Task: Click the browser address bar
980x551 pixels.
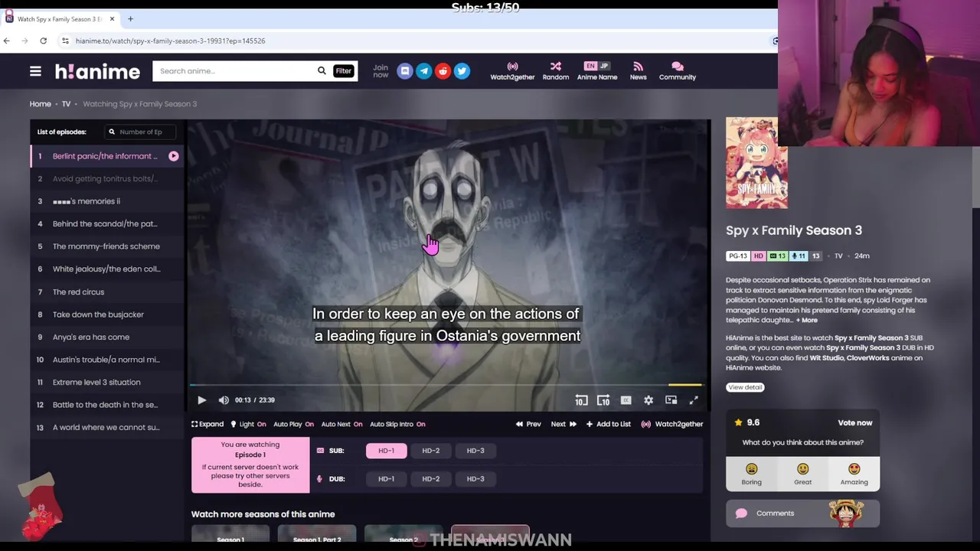Action: pyautogui.click(x=413, y=41)
